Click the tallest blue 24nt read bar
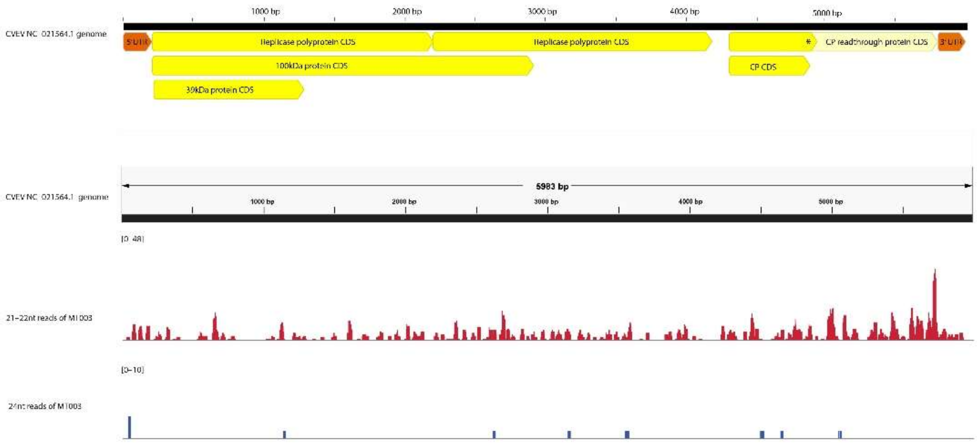Image resolution: width=980 pixels, height=446 pixels. [x=129, y=427]
